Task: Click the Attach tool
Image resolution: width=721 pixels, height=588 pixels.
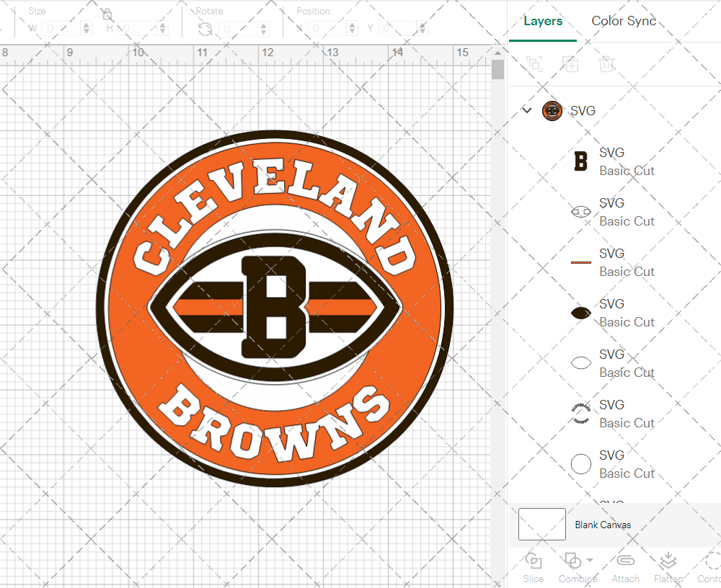Action: pos(625,569)
